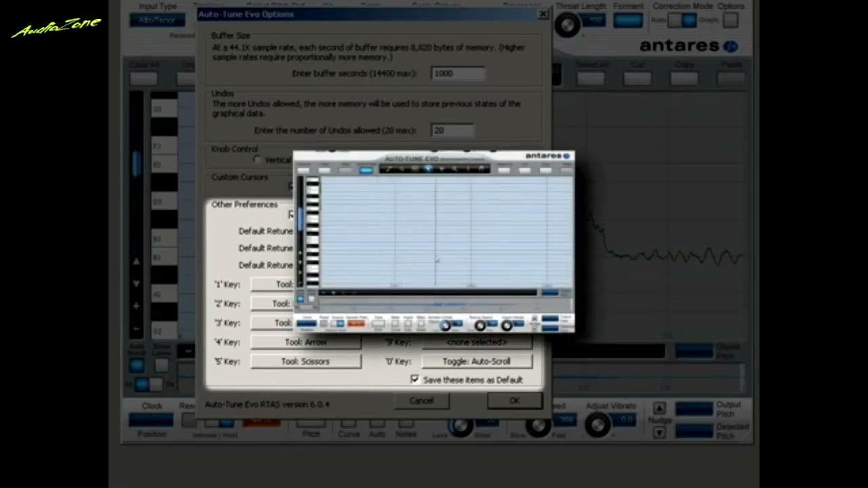Viewport: 868px width, 488px height.
Task: Close the Auto-Tune Evo Options dialog
Action: (542, 14)
